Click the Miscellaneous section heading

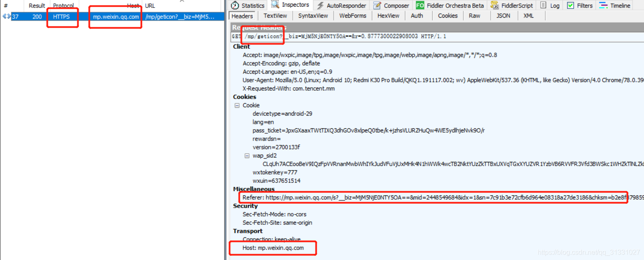[254, 189]
